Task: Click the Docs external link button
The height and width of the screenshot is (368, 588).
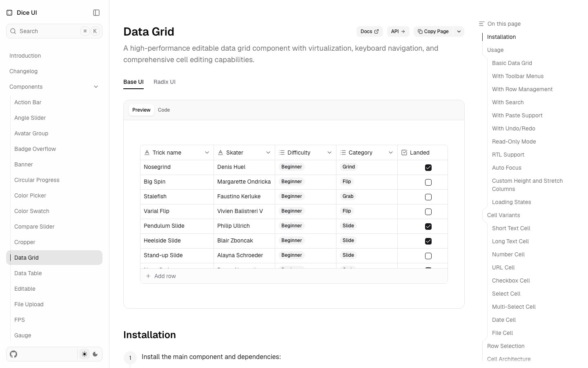Action: [370, 31]
